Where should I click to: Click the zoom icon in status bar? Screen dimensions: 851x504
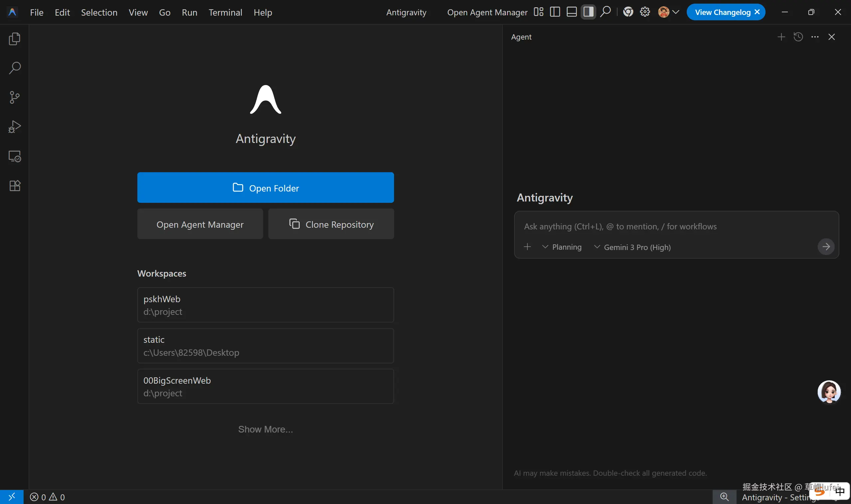coord(724,497)
